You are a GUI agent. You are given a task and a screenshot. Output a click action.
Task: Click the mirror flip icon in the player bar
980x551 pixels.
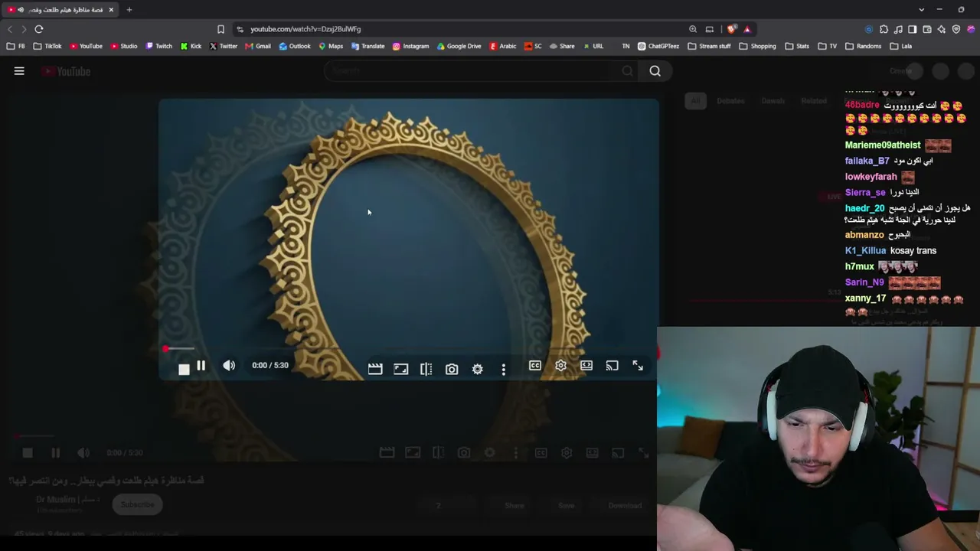click(x=426, y=369)
